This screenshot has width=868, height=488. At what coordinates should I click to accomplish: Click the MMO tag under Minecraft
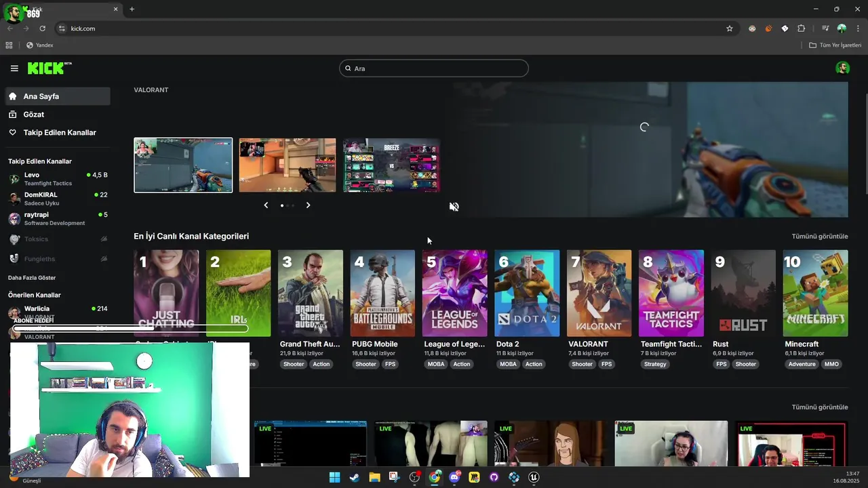click(832, 364)
